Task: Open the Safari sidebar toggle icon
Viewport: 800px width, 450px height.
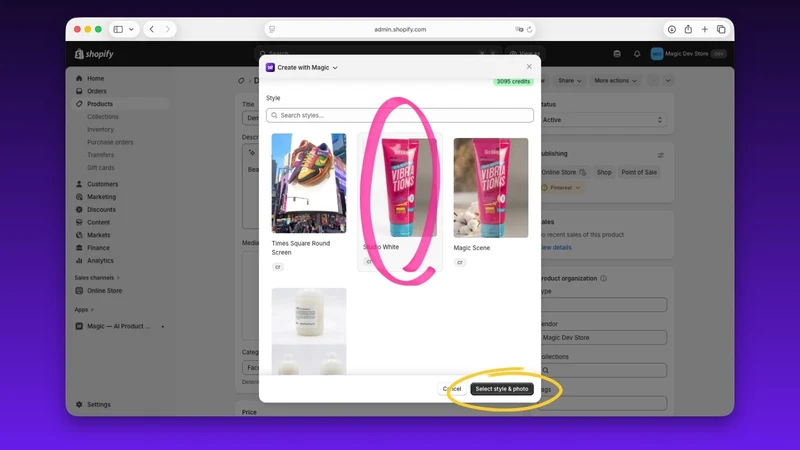Action: (118, 29)
